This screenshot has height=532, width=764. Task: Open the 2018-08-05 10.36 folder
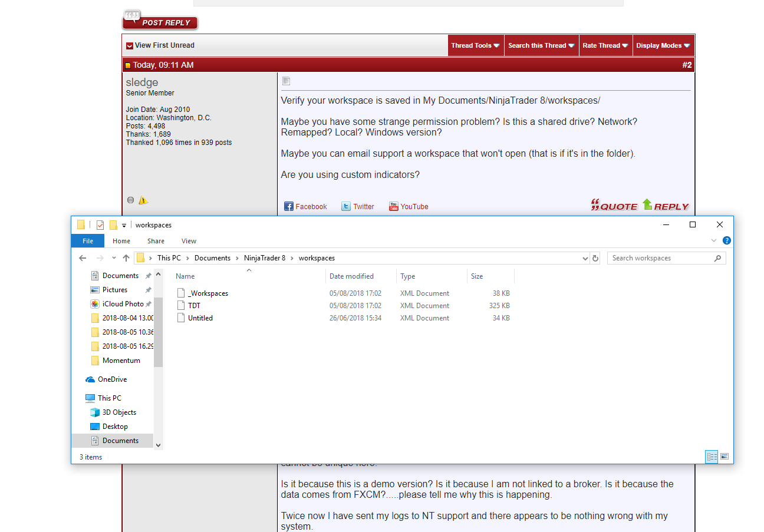click(123, 332)
